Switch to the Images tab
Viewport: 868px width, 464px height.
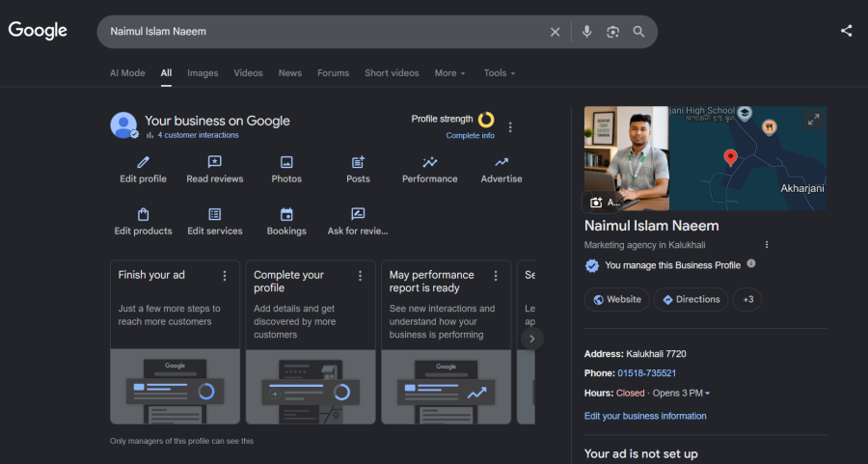tap(203, 73)
